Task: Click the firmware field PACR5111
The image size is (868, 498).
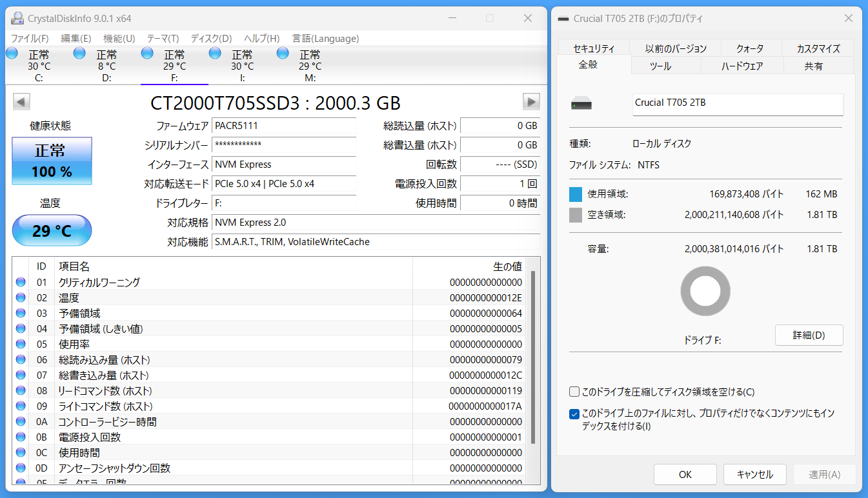Action: click(284, 126)
